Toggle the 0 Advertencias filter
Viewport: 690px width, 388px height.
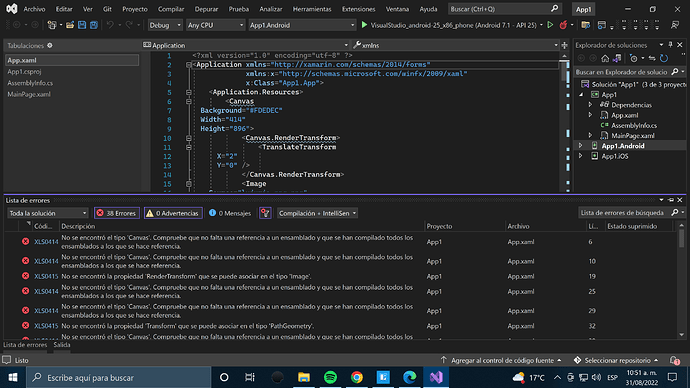[173, 213]
